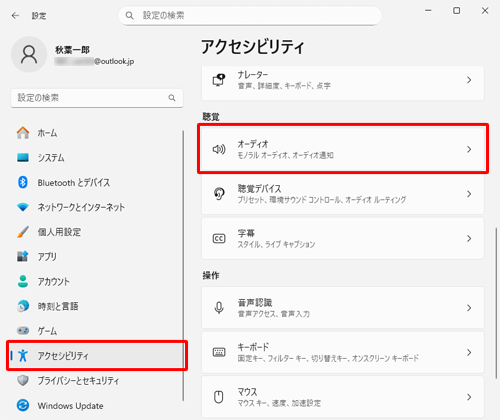This screenshot has height=420, width=500.
Task: Click the ゲーム controller icon
Action: 23,331
